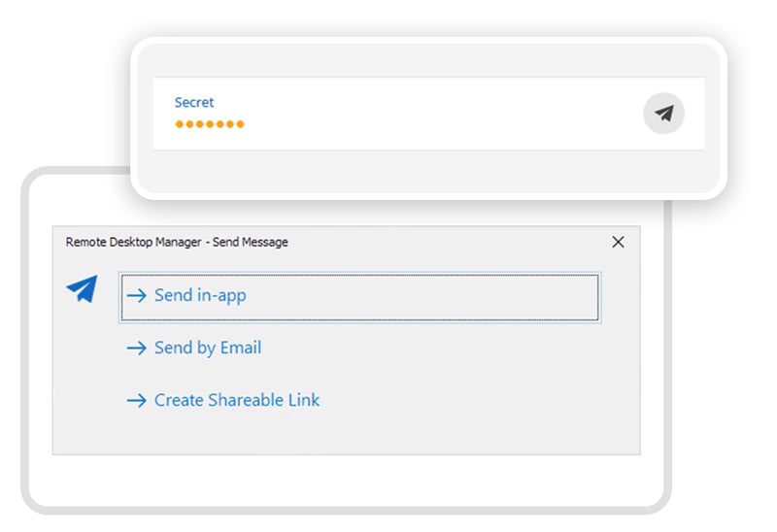
Task: Click the arrow icon before Send in-app
Action: pos(136,295)
